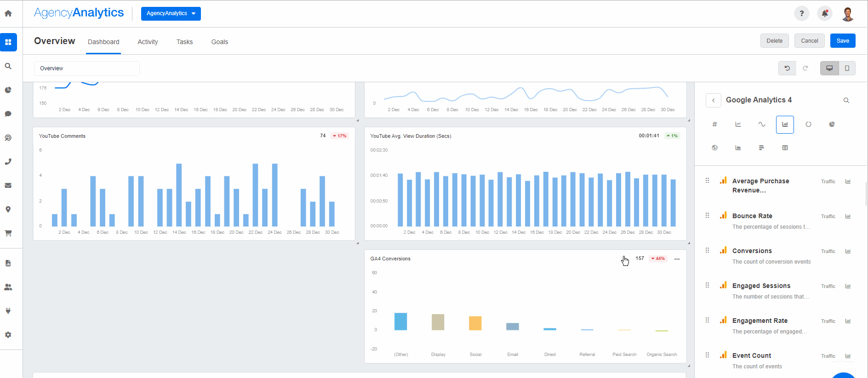The image size is (868, 378).
Task: Select the sparkline wave widget type
Action: (762, 124)
